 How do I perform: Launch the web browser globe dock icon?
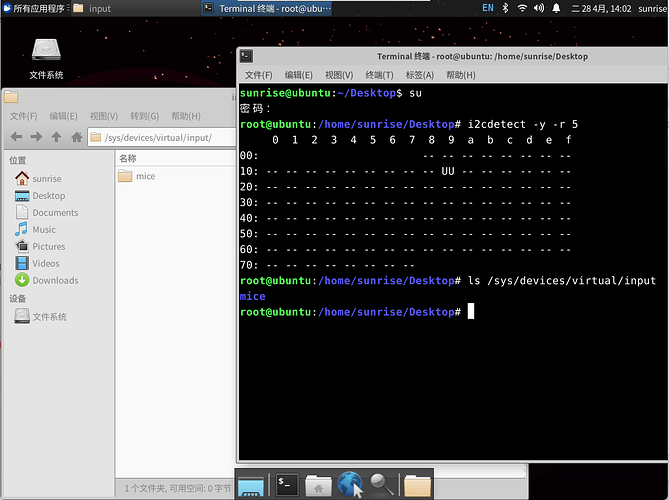(350, 485)
